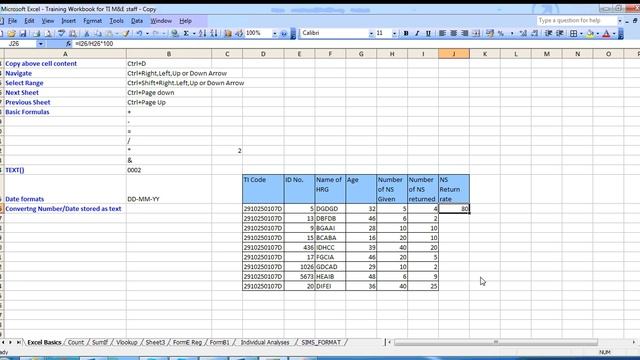Expand the Name Box dropdown for J26

coord(40,44)
